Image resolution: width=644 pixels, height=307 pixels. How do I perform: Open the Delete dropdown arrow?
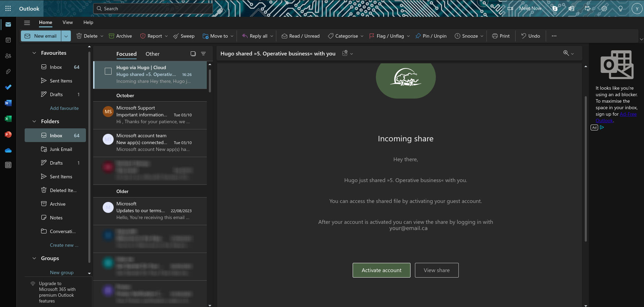coord(102,36)
